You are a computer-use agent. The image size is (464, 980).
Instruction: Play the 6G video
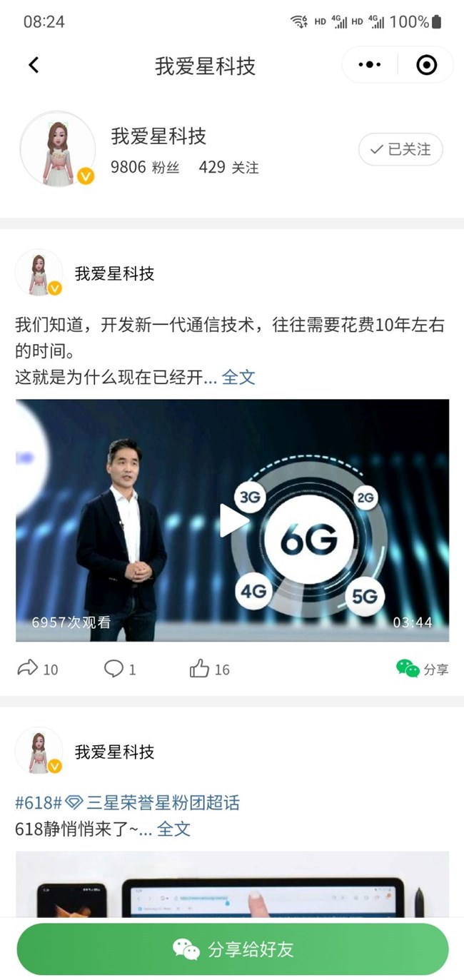point(233,520)
